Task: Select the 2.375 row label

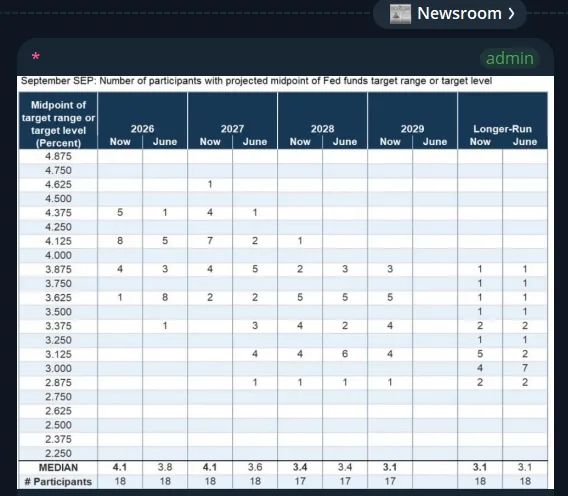Action: [x=58, y=439]
